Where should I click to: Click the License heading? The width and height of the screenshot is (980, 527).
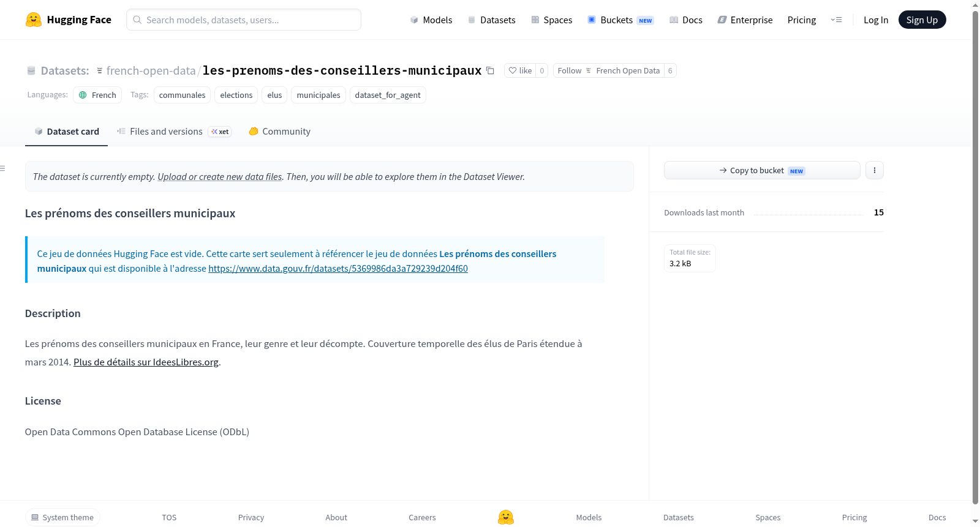[x=43, y=401]
